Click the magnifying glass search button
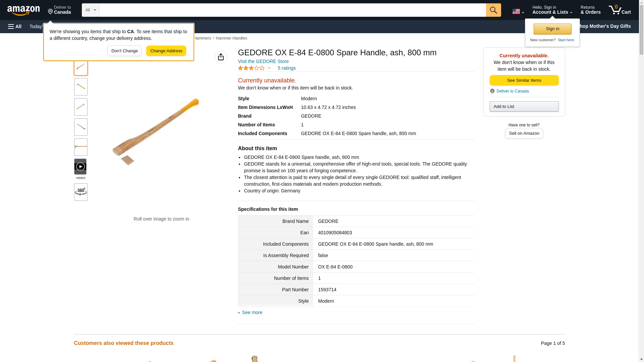The height and width of the screenshot is (362, 644). pyautogui.click(x=493, y=10)
